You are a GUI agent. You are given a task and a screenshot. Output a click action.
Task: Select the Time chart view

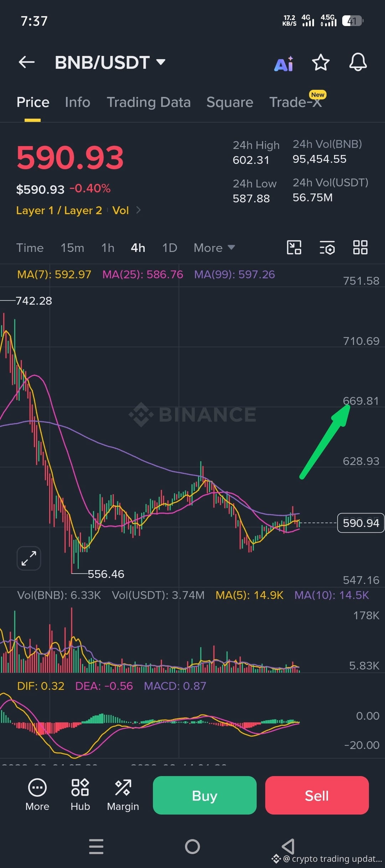click(30, 248)
